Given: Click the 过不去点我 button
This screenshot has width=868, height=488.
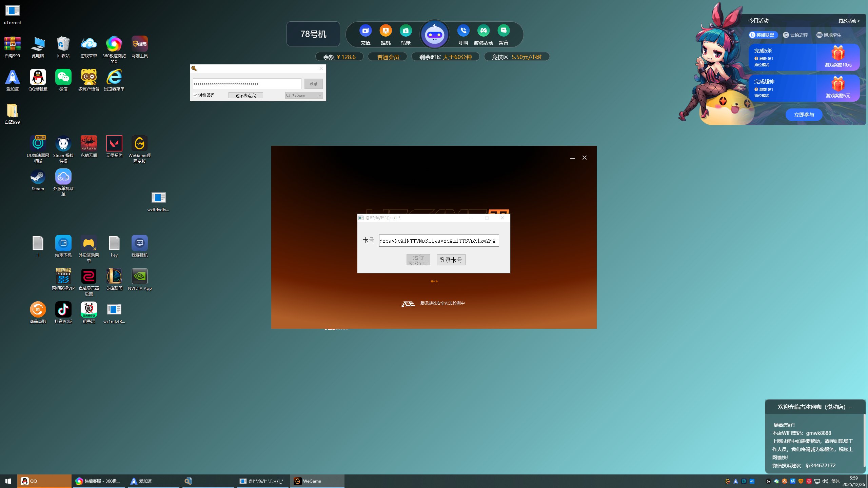Looking at the screenshot, I should pos(245,96).
